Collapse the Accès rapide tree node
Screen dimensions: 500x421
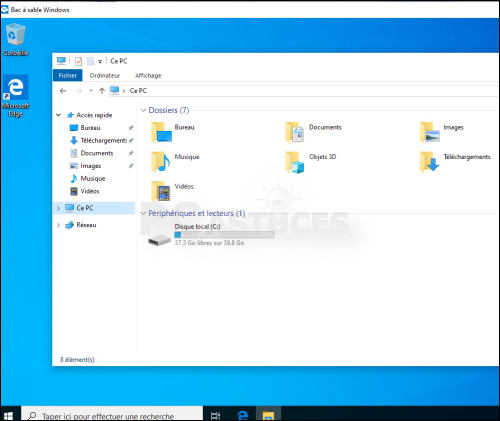click(58, 115)
